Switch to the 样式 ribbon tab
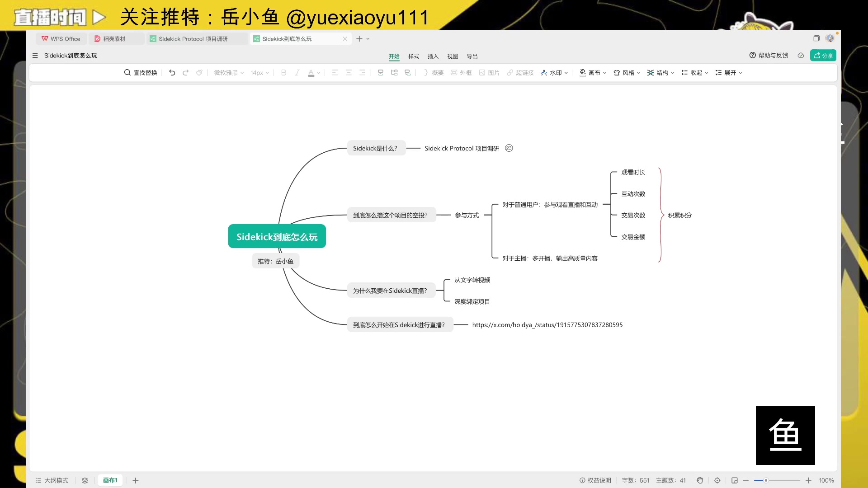This screenshot has width=868, height=488. (x=414, y=56)
